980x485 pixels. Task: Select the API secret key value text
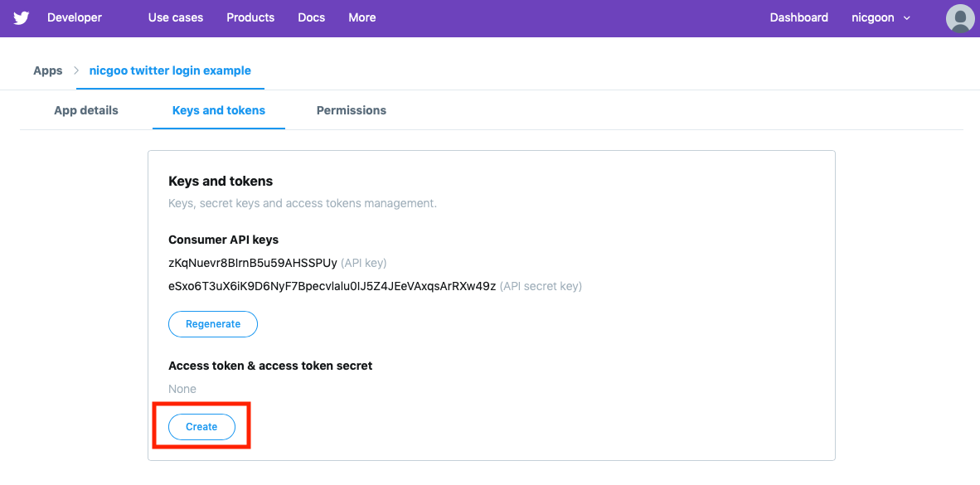pyautogui.click(x=332, y=286)
